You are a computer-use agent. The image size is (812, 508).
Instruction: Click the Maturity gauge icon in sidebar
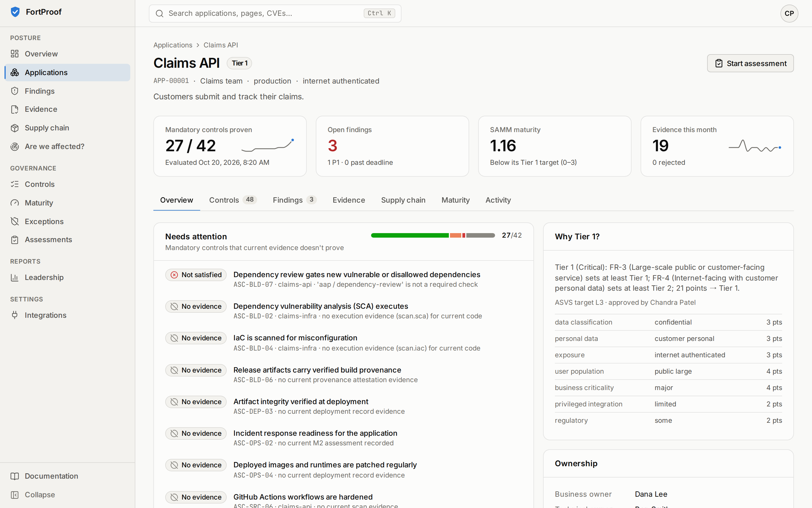[x=15, y=203]
